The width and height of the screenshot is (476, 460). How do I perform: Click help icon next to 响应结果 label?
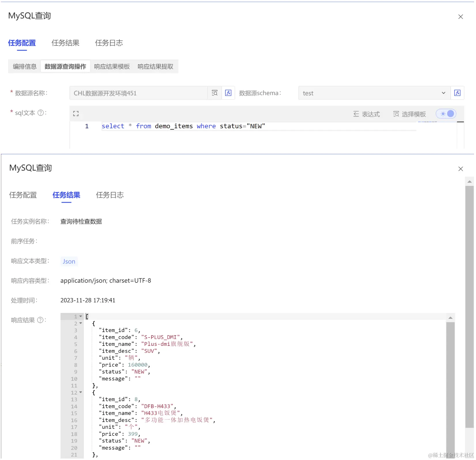(x=40, y=320)
